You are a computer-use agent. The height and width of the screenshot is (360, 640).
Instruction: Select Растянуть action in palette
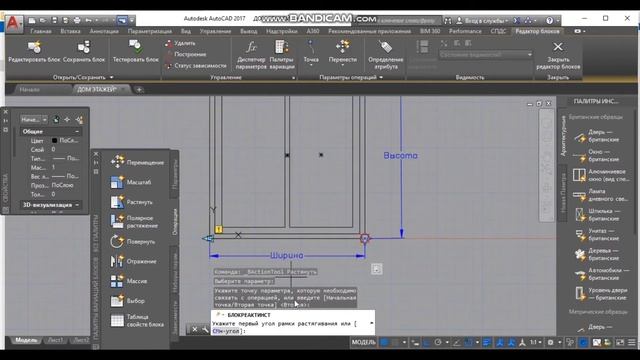coord(131,202)
